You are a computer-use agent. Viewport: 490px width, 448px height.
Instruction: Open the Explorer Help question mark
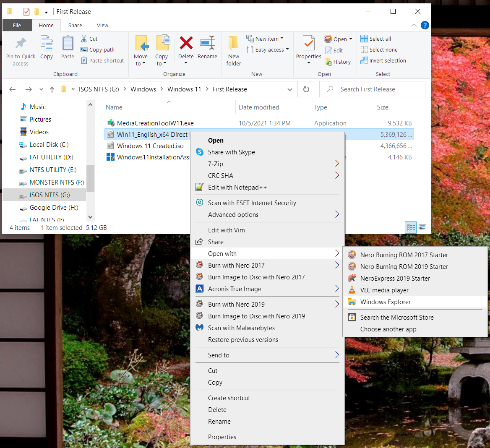click(425, 25)
